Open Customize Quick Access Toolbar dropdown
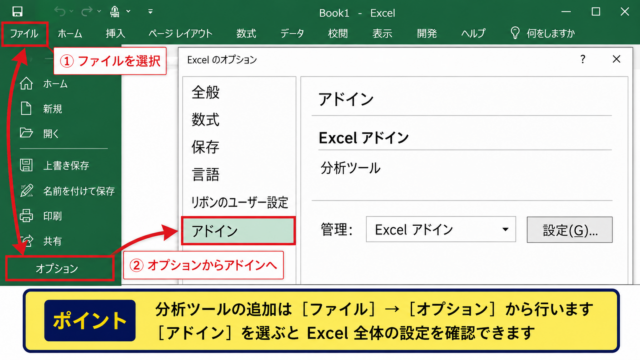 click(150, 11)
